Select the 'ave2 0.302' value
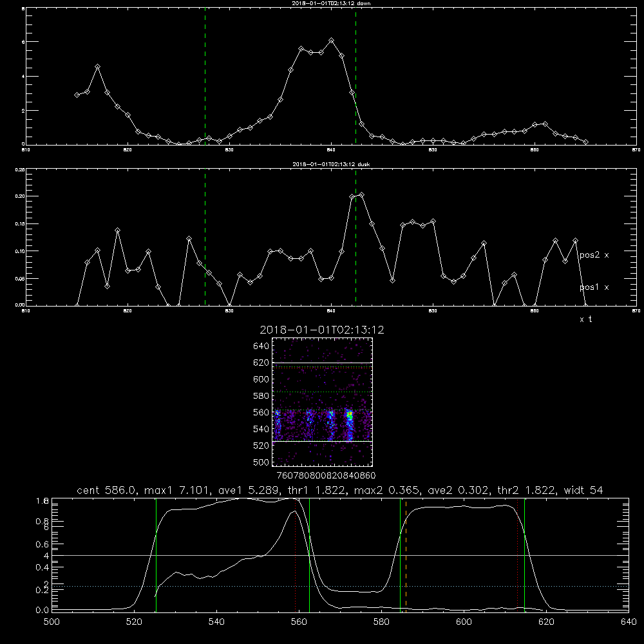The width and height of the screenshot is (644, 644). pyautogui.click(x=457, y=490)
